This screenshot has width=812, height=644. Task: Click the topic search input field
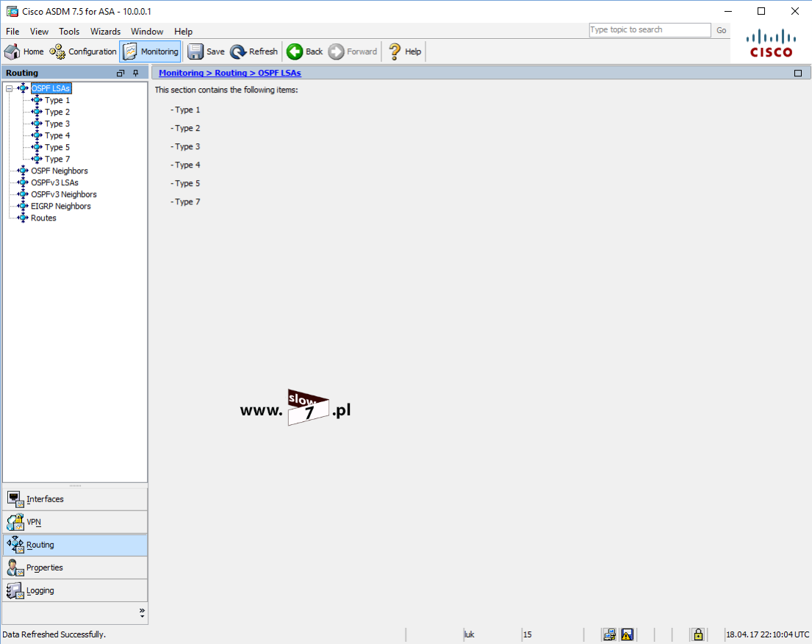[x=650, y=30]
